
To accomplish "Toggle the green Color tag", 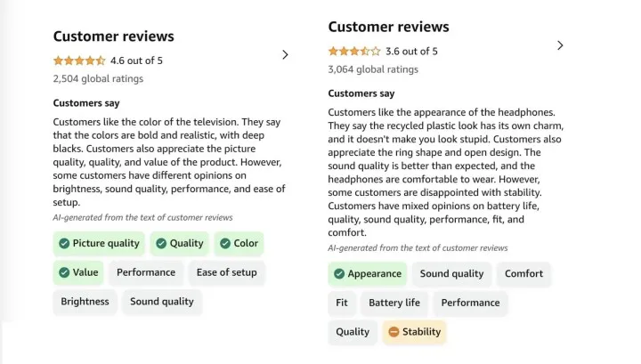I will pyautogui.click(x=239, y=244).
